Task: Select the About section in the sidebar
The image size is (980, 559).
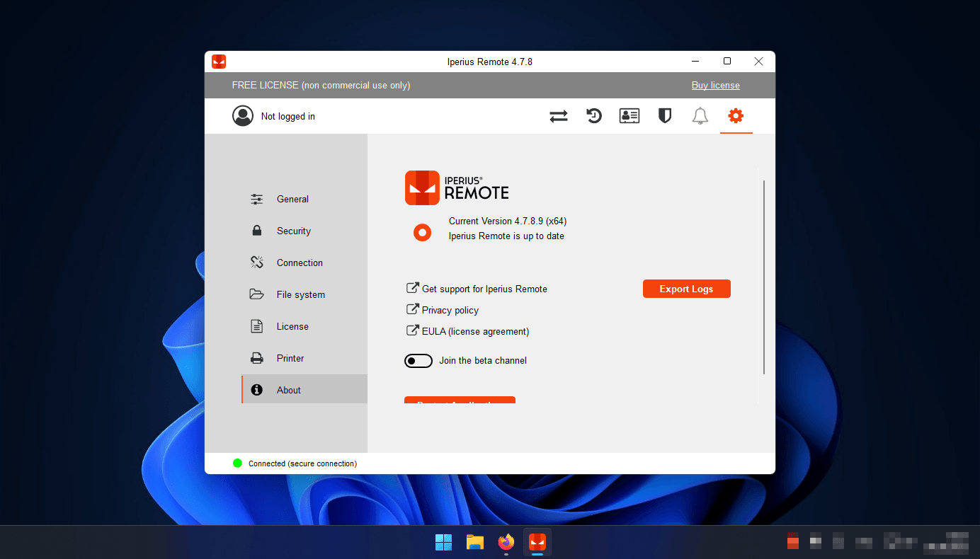Action: tap(304, 390)
